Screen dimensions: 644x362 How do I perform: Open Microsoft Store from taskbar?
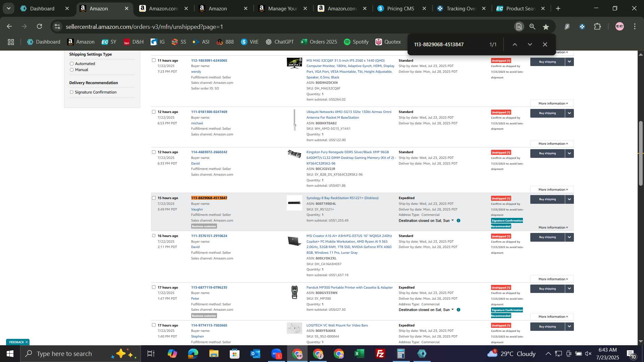[x=234, y=354]
